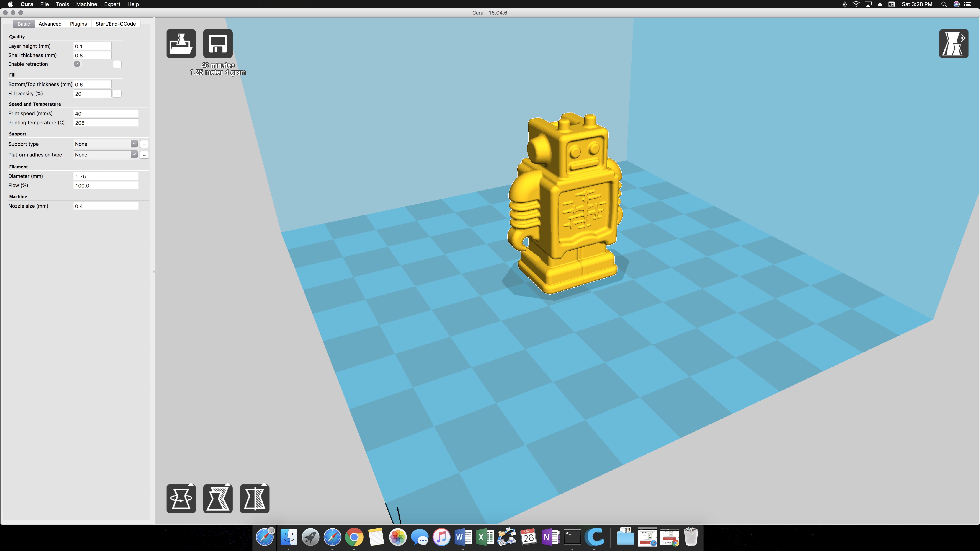Click the Save toolpath floppy disk icon
980x551 pixels.
click(x=218, y=43)
